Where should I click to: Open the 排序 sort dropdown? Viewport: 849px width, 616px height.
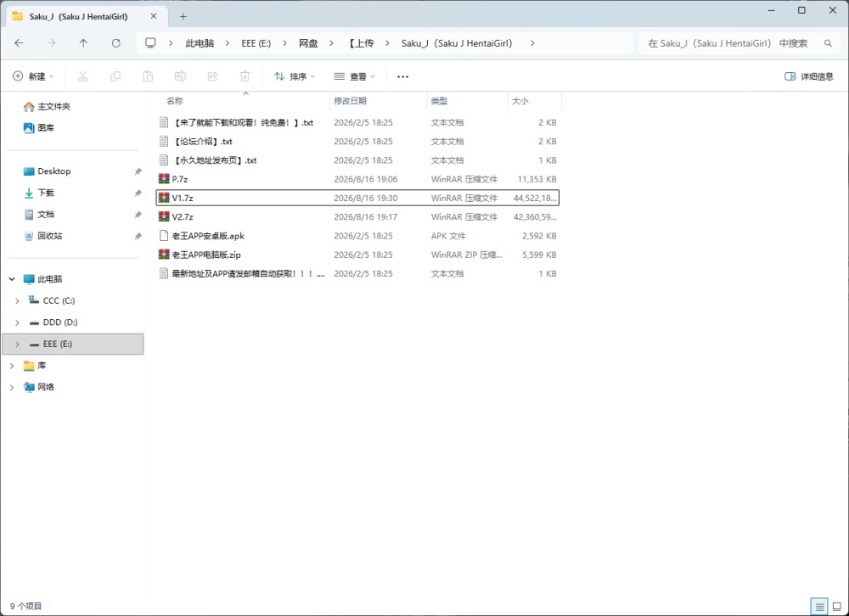[x=294, y=76]
